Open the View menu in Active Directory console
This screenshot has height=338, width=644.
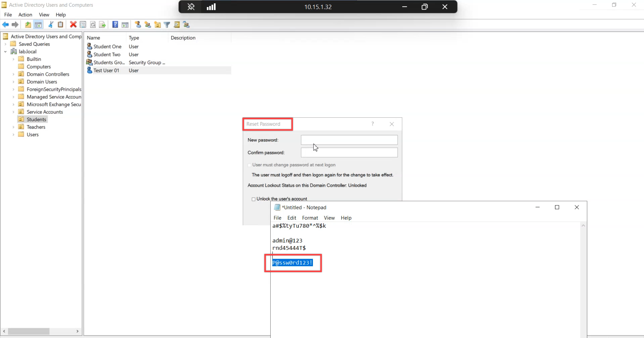coord(44,15)
